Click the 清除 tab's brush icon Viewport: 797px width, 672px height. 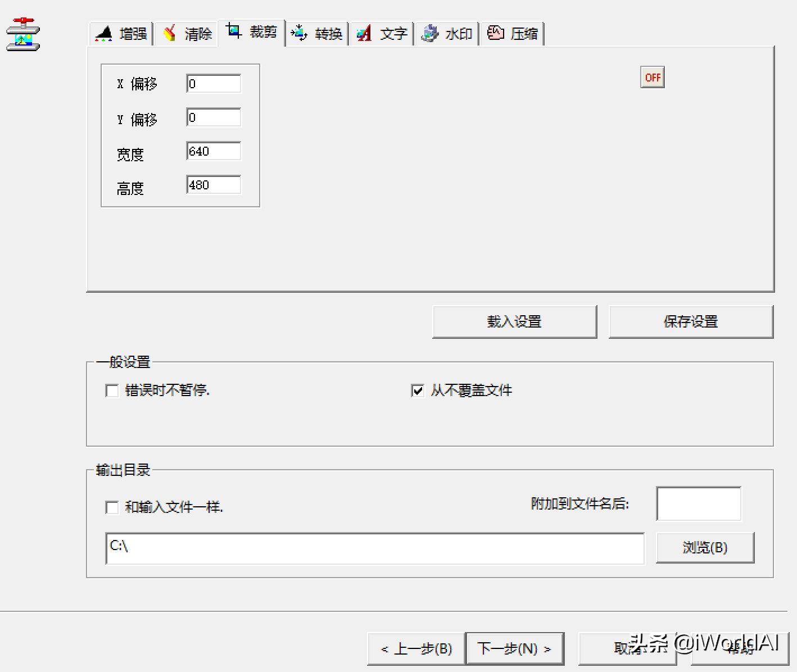tap(169, 33)
